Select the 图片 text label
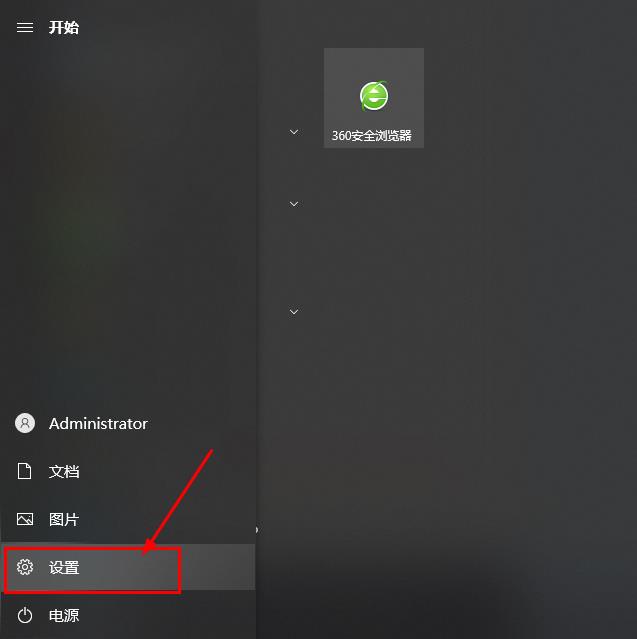 [x=64, y=520]
